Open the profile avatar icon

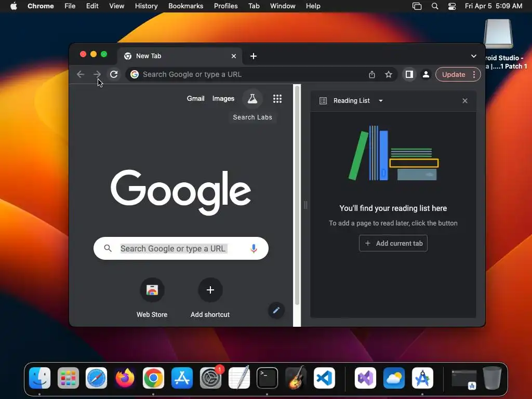tap(426, 74)
